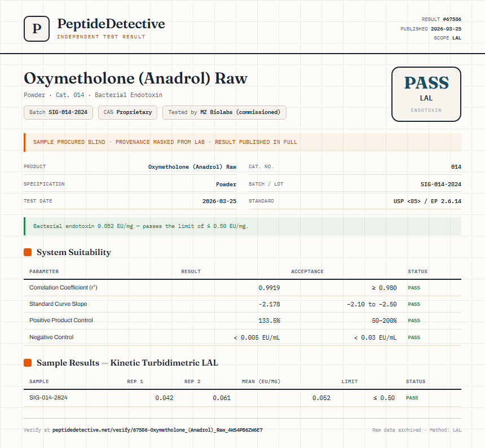Click the Published 2026-03-25 date
485x448 pixels.
pyautogui.click(x=430, y=29)
